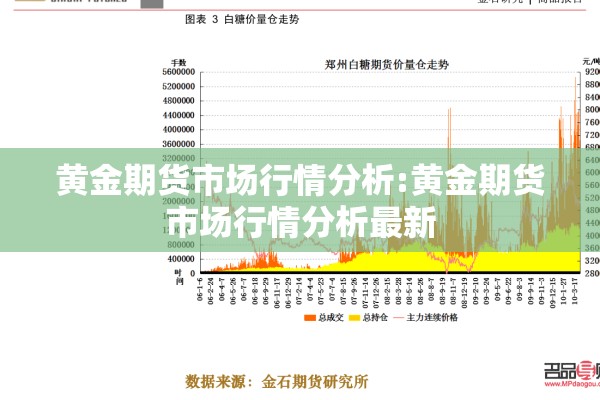
Task: Click the 4800000 y-axis value
Action: click(x=179, y=101)
